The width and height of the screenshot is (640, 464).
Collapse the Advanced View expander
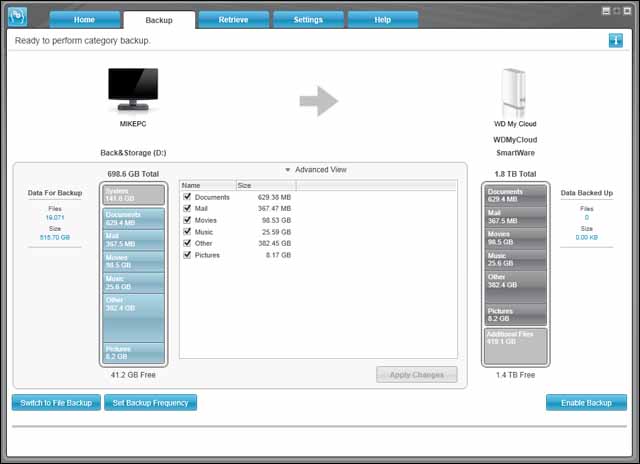coord(288,170)
